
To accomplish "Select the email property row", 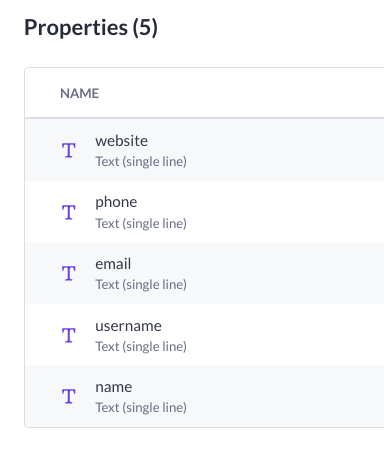I will tap(204, 273).
